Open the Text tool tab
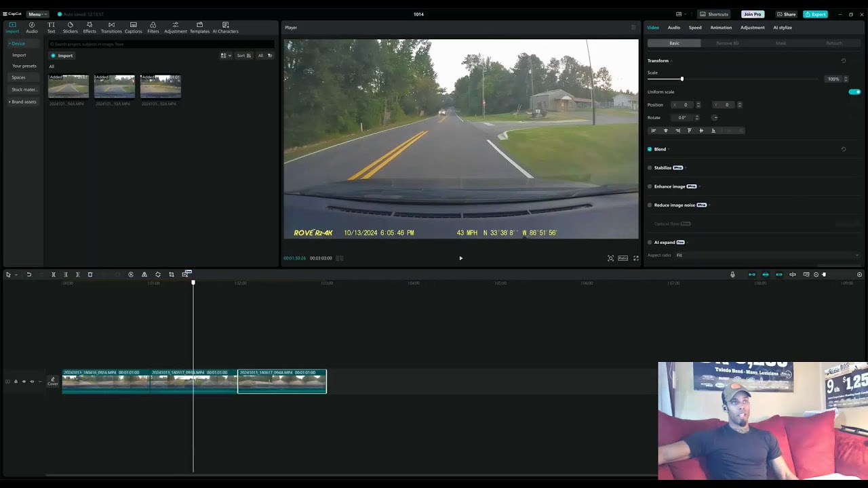 tap(51, 27)
